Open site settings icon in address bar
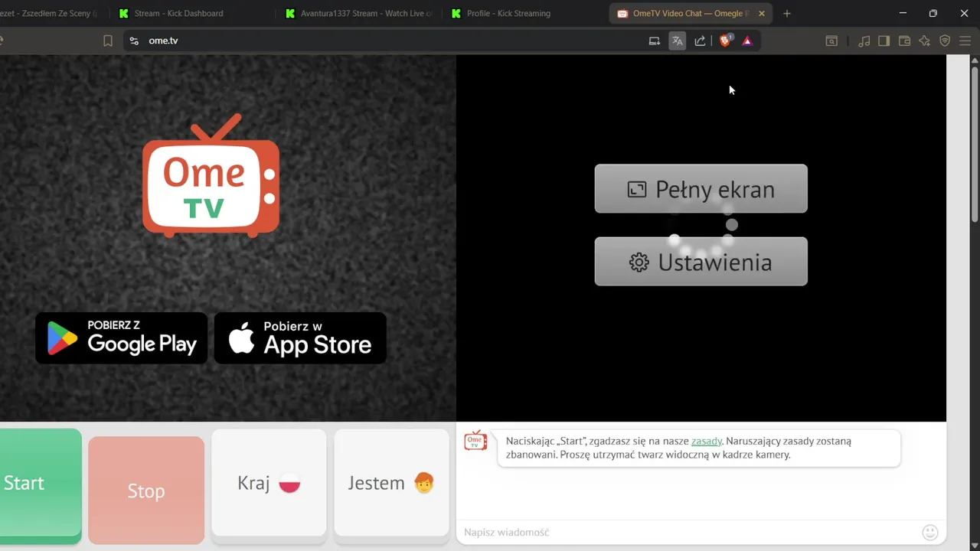 pyautogui.click(x=134, y=41)
